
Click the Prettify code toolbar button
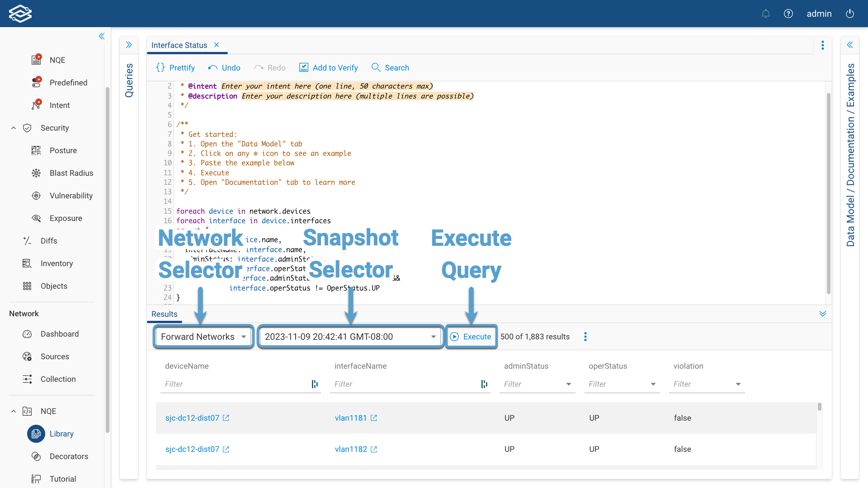coord(175,68)
